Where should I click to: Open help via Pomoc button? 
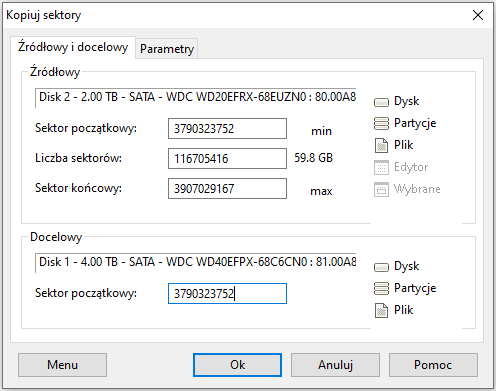433,365
